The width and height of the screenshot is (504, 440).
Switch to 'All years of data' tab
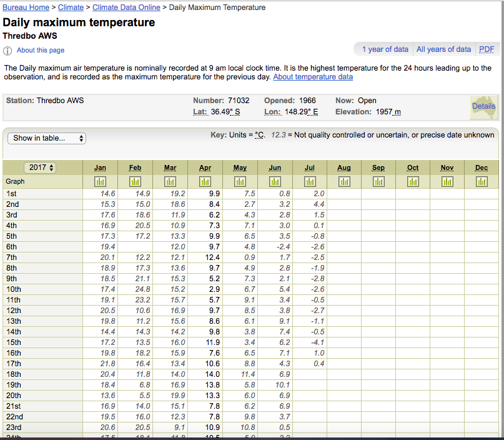pyautogui.click(x=443, y=49)
